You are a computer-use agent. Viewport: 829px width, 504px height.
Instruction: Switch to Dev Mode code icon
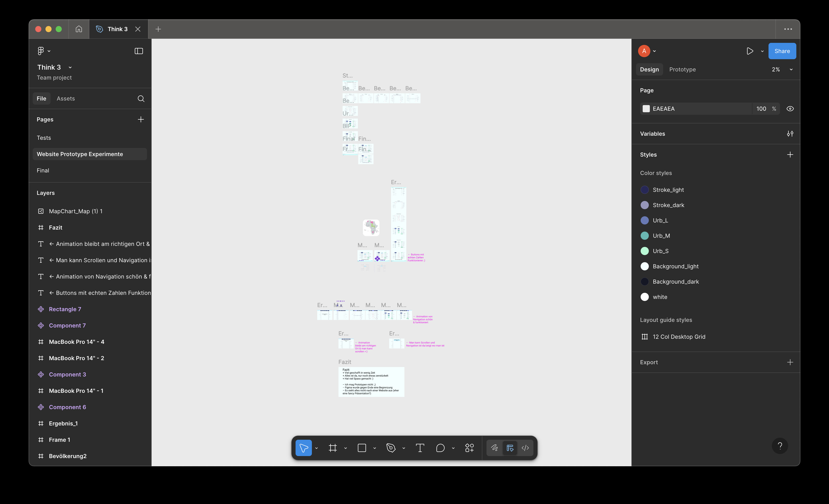(525, 448)
